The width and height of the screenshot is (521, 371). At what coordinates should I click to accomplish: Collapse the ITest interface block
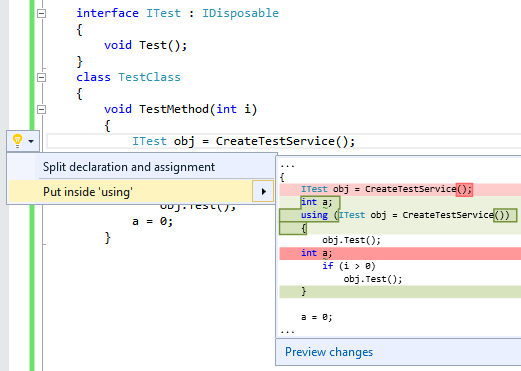(41, 13)
